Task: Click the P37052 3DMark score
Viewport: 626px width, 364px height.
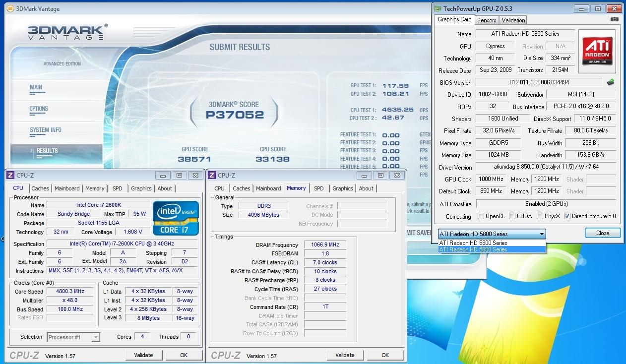Action: point(235,115)
